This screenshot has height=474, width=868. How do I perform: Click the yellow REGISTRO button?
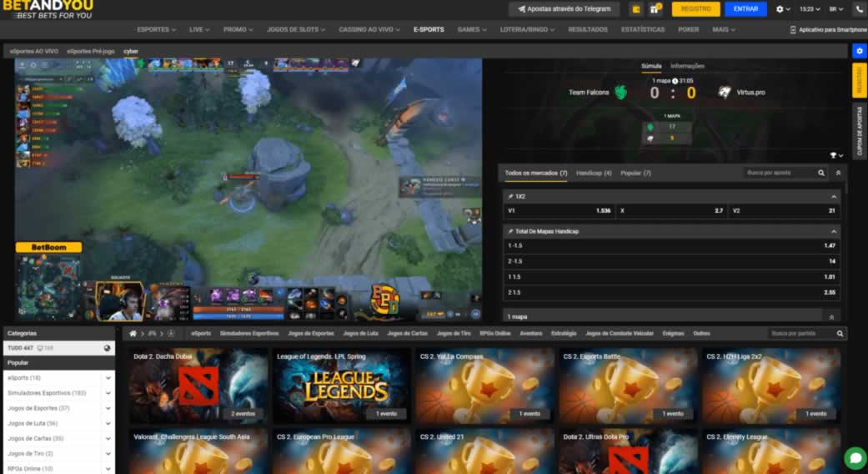click(696, 9)
